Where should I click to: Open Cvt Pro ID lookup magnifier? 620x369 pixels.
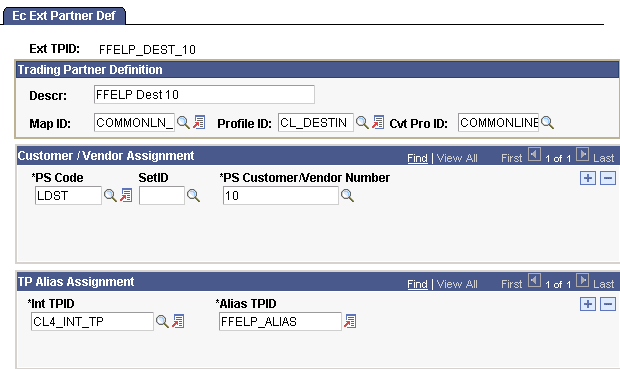tap(547, 122)
